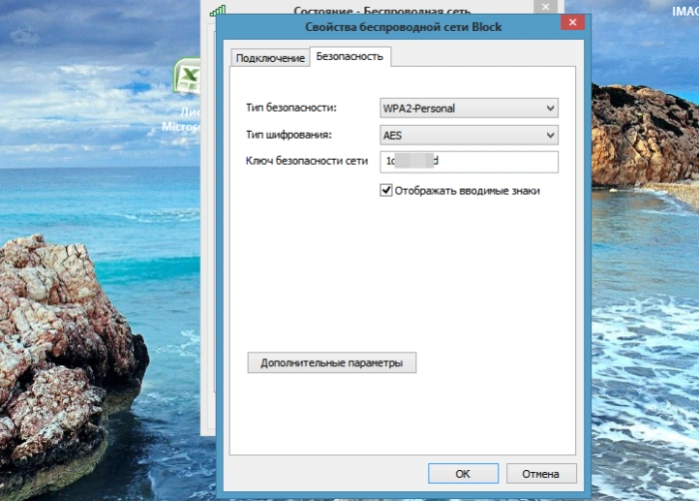The image size is (699, 501).
Task: Click the arrow of Тип шифрования combo box
Action: point(551,135)
